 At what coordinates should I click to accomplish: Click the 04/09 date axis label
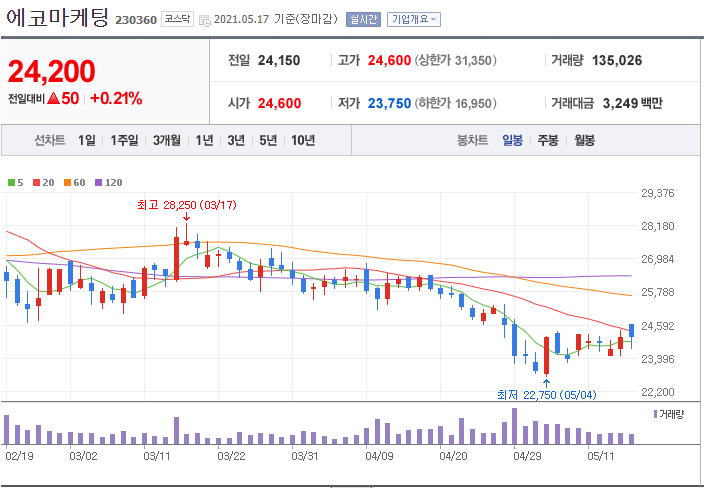pos(379,457)
